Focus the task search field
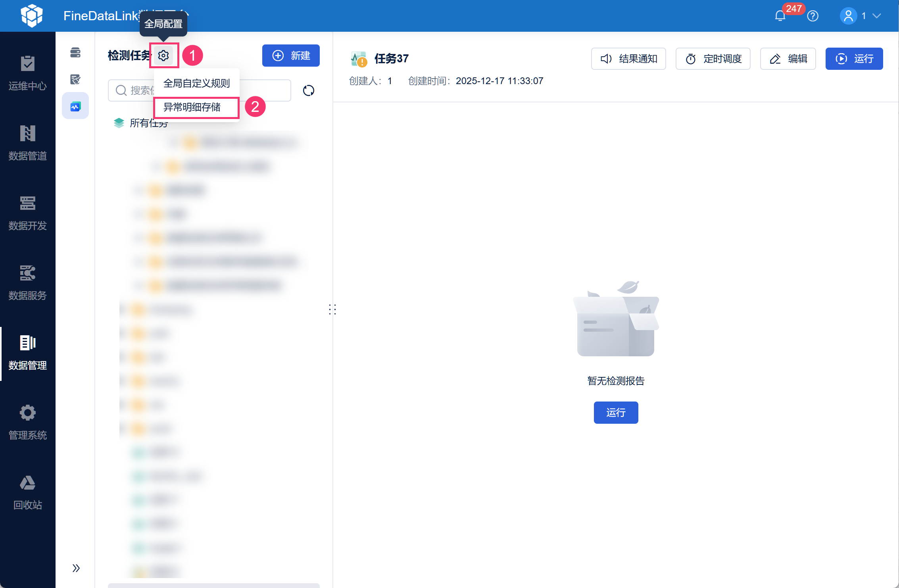 click(199, 90)
